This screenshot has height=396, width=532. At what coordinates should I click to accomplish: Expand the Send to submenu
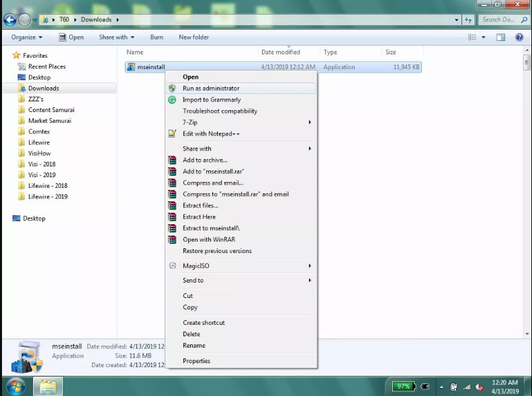pos(310,281)
